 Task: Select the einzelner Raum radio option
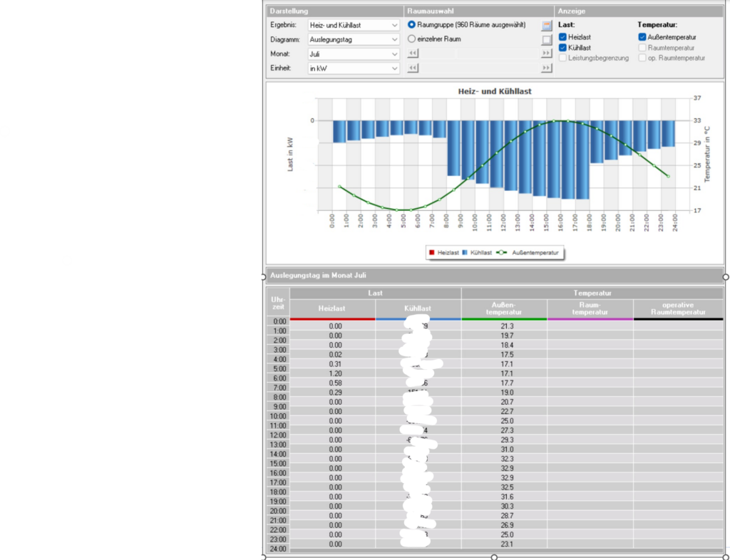(x=412, y=39)
